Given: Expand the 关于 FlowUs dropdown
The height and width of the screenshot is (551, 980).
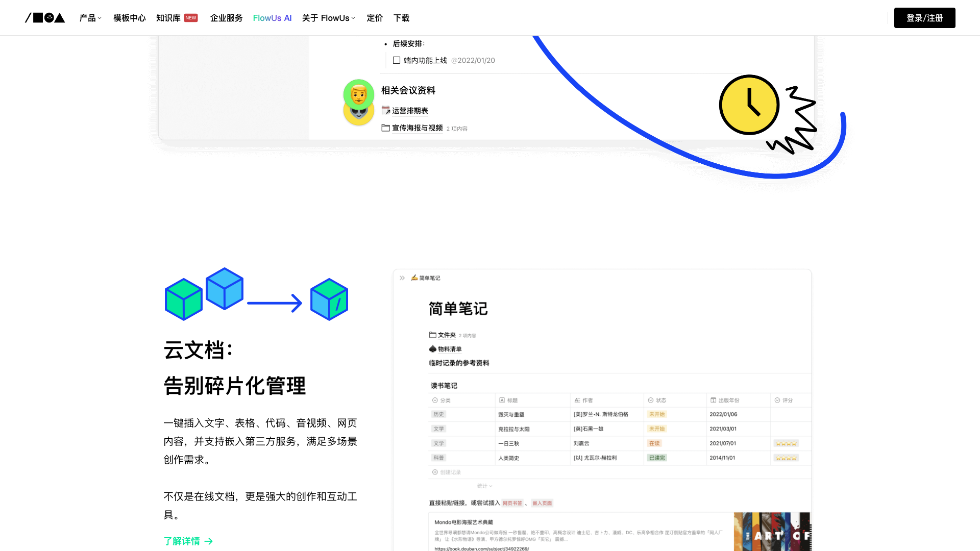Looking at the screenshot, I should click(x=328, y=18).
